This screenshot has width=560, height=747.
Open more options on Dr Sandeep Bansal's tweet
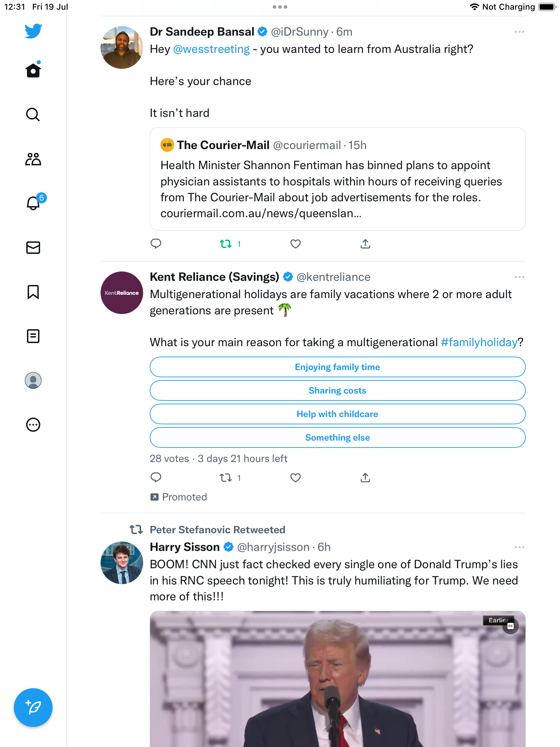[519, 32]
